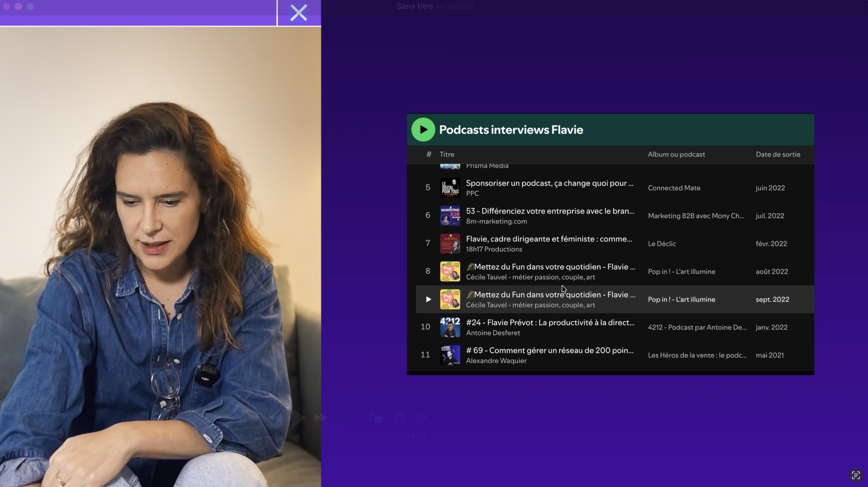868x487 pixels.
Task: Open the Connected Mate podcast link
Action: point(674,188)
